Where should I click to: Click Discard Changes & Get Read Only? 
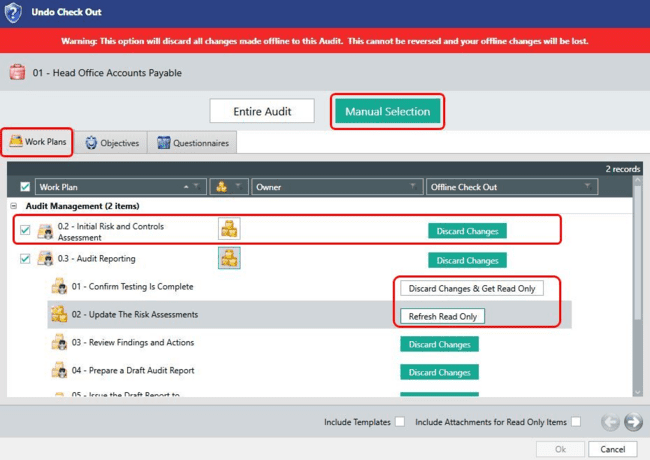472,288
